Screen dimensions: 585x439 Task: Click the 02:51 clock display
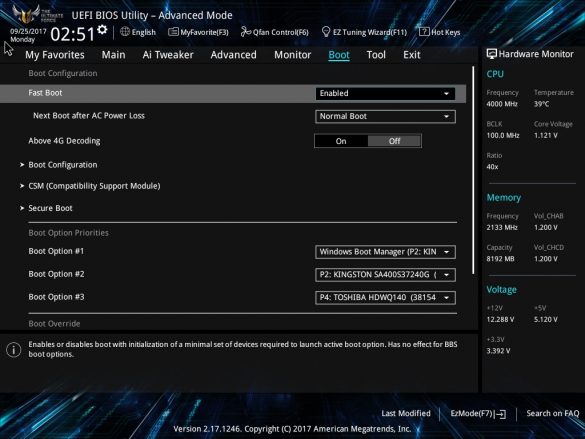pos(72,34)
